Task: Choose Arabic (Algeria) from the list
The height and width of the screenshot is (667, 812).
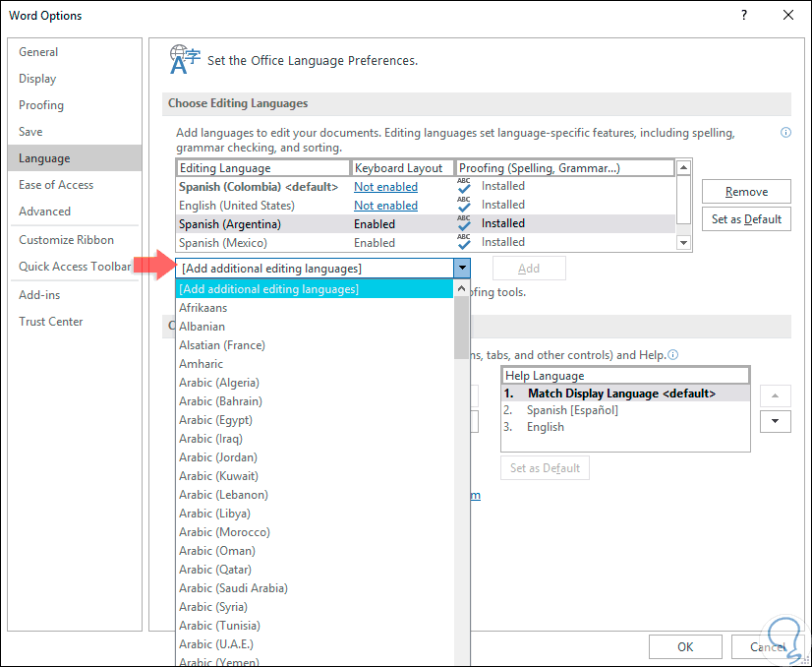Action: [x=315, y=383]
